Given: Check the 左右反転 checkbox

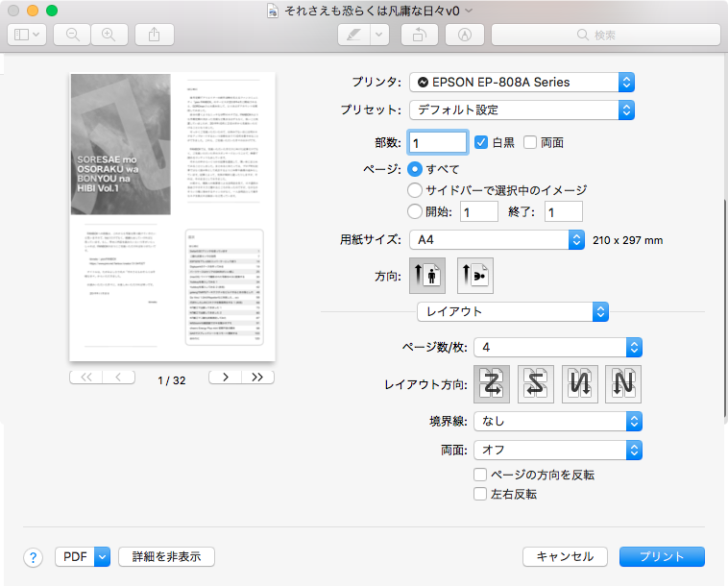Looking at the screenshot, I should pyautogui.click(x=480, y=494).
